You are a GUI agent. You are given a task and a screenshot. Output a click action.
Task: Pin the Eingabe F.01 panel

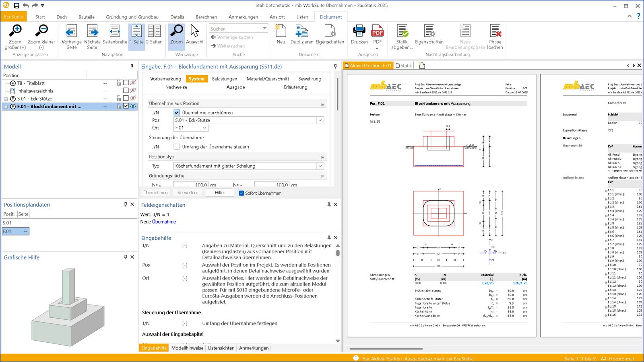[x=335, y=66]
